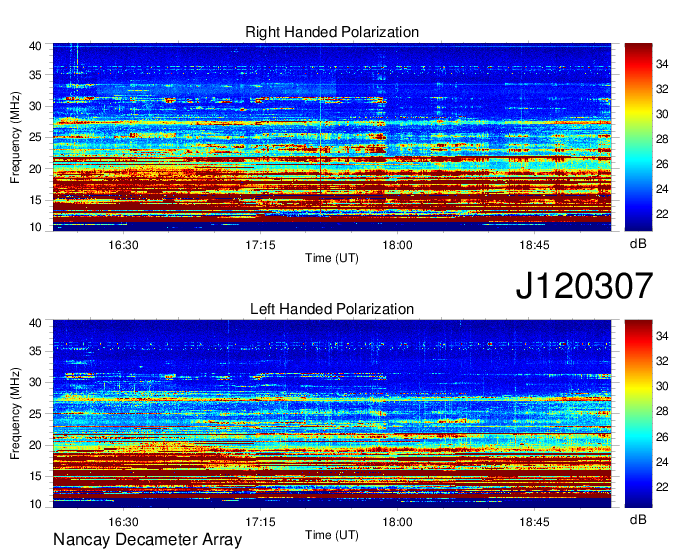Screen dimensions: 680x552
Task: Click the 25 MHz tick of Right Handed plot
Action: point(35,137)
